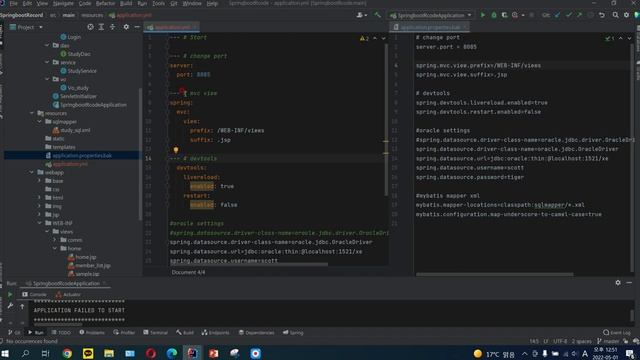Click Select Opened File target icon in Project panel
Viewport: 640px width, 360px height.
pos(90,27)
